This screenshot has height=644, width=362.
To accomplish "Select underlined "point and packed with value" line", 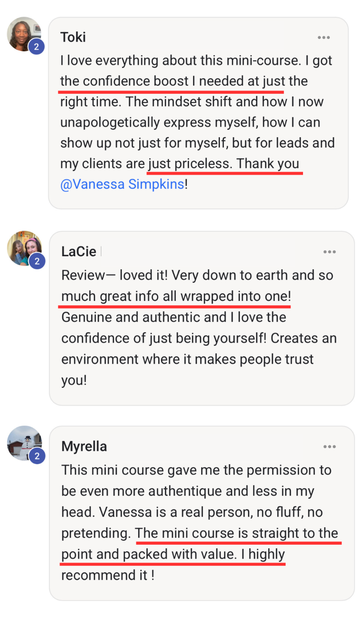I will point(148,555).
